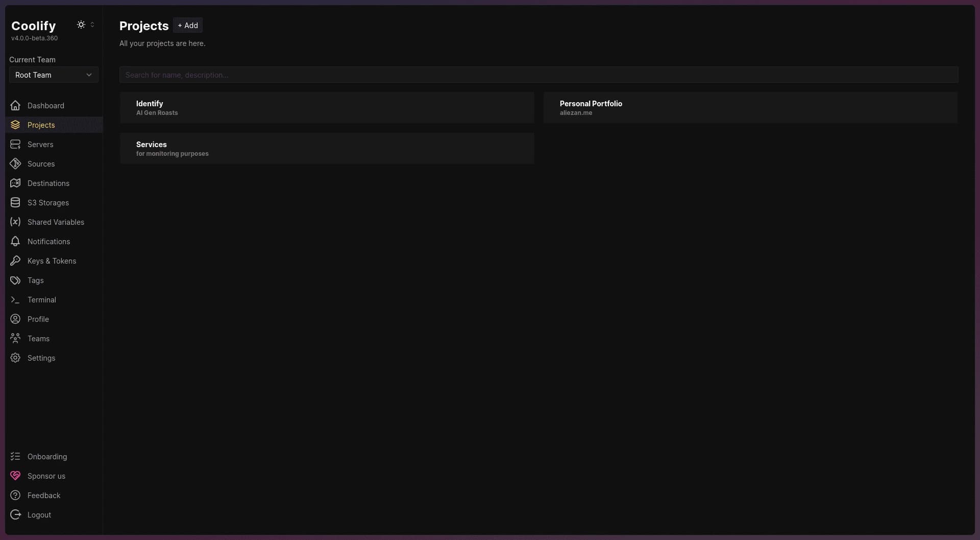Click the 'All your projects are here.' text
The image size is (980, 540).
point(162,43)
